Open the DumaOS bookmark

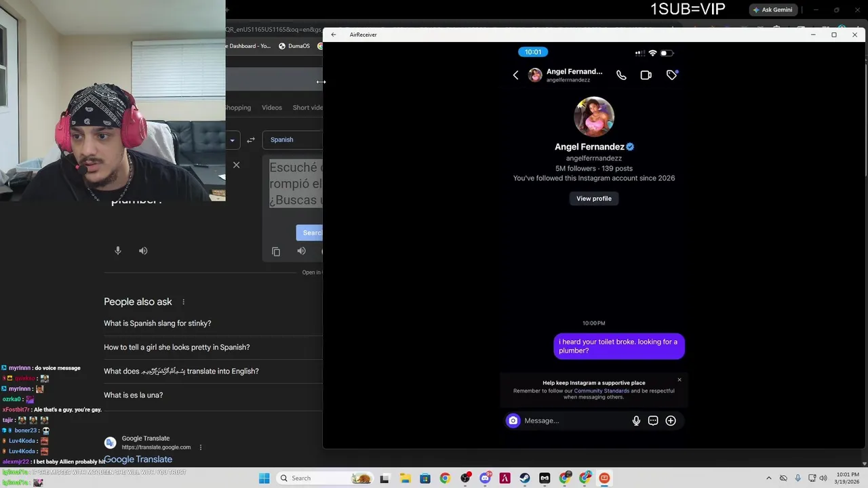pos(294,46)
